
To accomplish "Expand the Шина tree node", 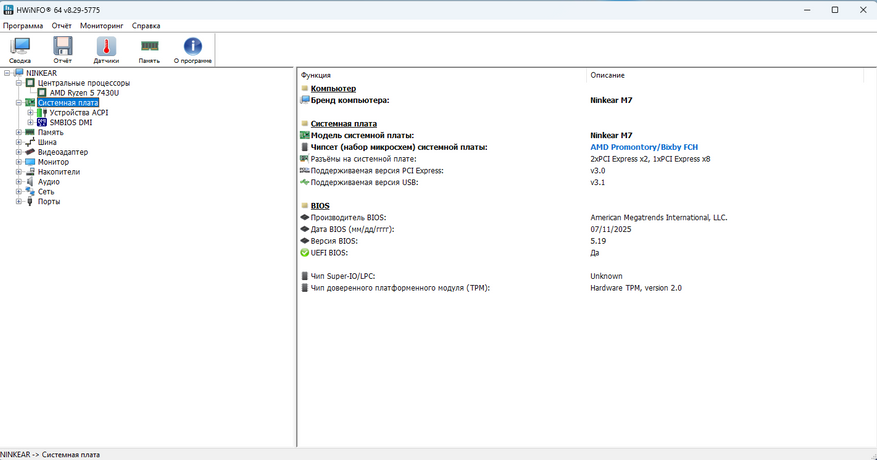I will [x=18, y=142].
